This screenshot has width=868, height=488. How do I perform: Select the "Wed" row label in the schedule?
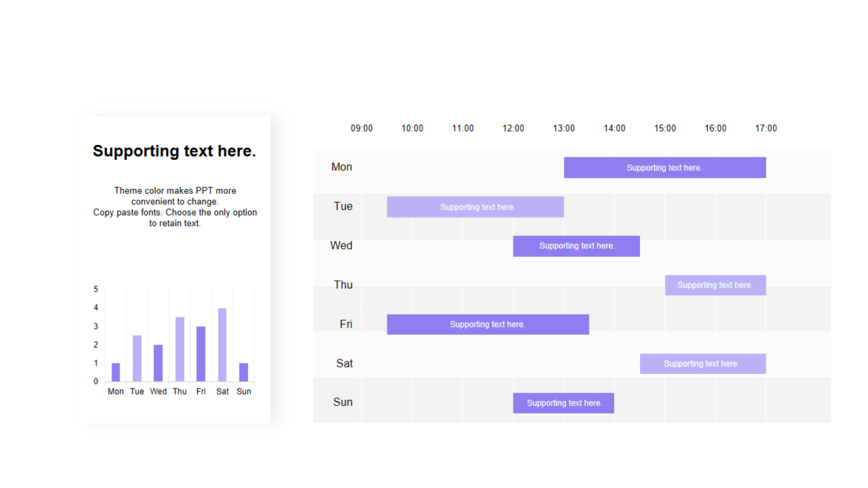coord(341,245)
